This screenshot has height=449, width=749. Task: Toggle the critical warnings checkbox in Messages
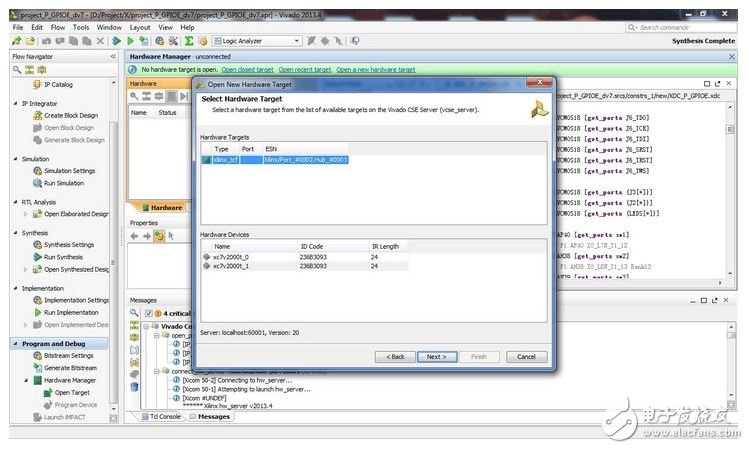[x=149, y=313]
